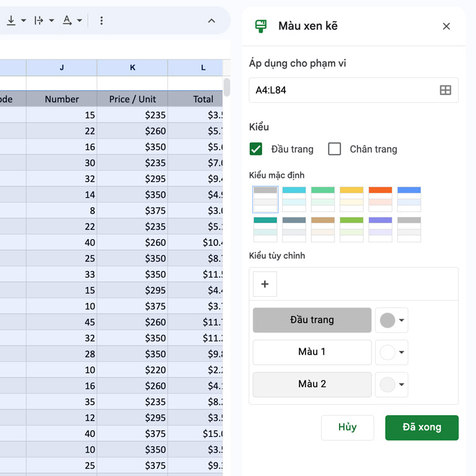Viewport: 476px width, 476px height.
Task: Click the select data range grid icon
Action: [x=445, y=90]
